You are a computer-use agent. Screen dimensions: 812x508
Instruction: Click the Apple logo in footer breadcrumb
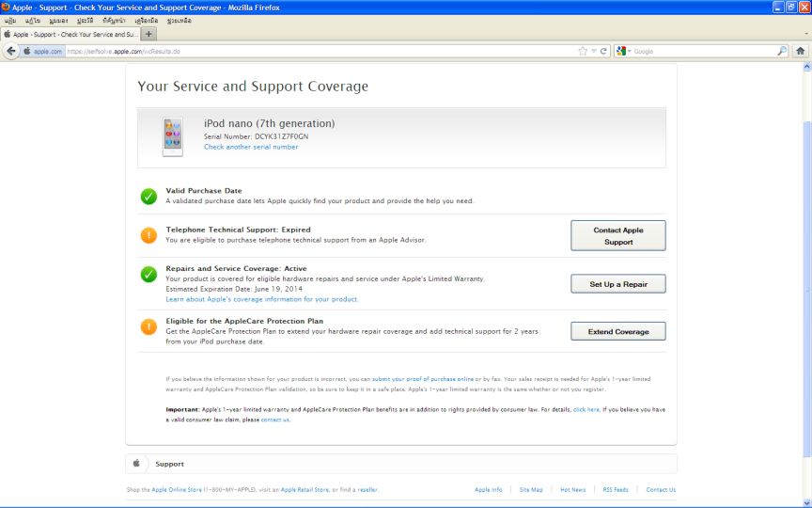coord(136,464)
